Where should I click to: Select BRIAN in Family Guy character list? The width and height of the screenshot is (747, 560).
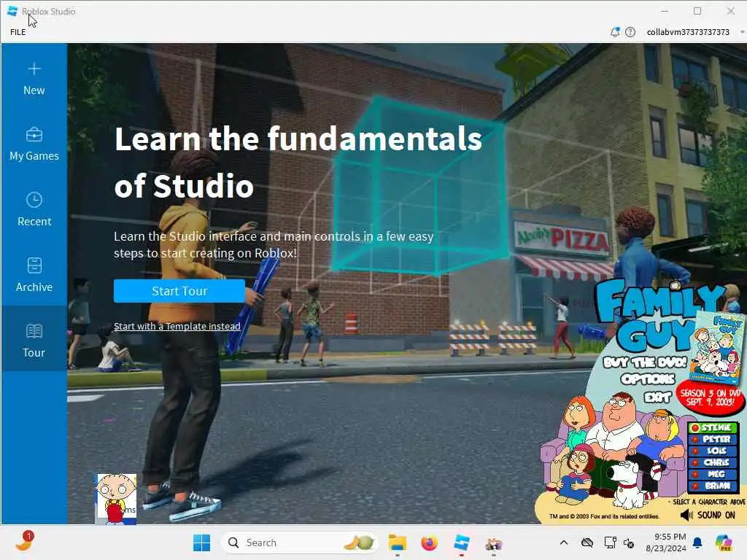click(x=713, y=486)
